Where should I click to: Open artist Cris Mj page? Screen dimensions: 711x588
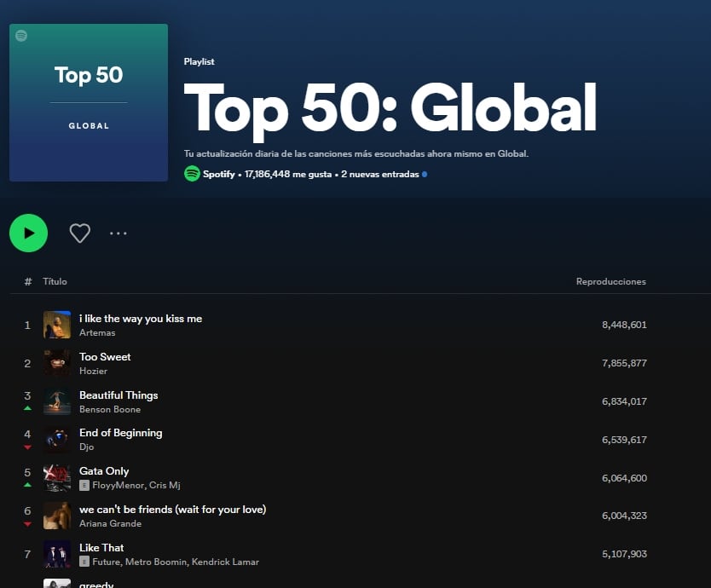163,485
